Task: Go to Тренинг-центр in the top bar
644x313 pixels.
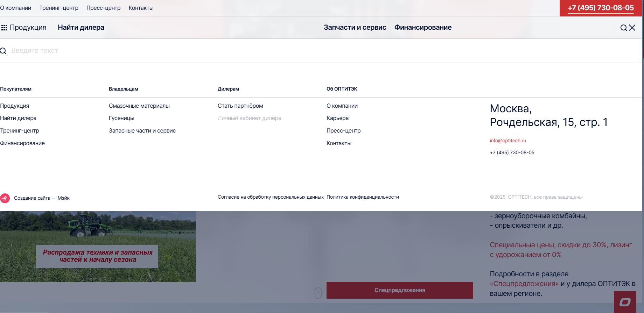Action: tap(59, 8)
